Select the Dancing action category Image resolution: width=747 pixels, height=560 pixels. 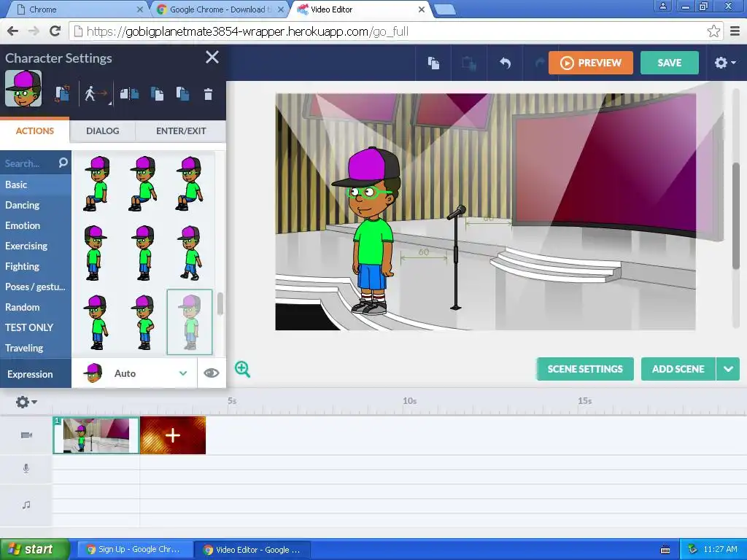36,205
